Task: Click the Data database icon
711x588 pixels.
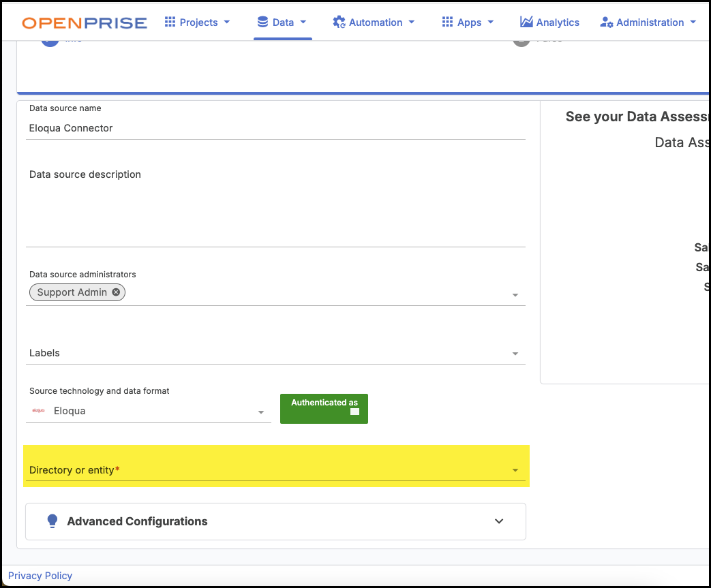Action: pos(262,22)
